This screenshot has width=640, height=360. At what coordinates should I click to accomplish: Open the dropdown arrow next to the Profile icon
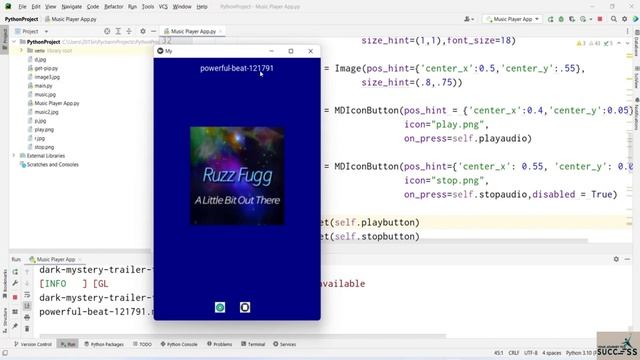click(x=591, y=19)
